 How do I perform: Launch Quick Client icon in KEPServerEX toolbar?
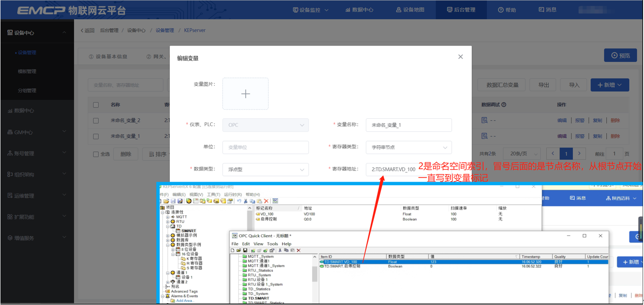tap(275, 201)
